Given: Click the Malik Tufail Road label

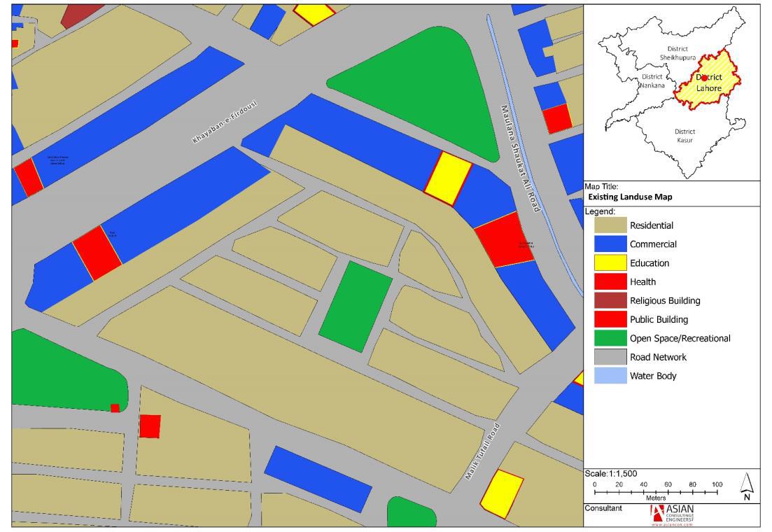Looking at the screenshot, I should coord(484,451).
